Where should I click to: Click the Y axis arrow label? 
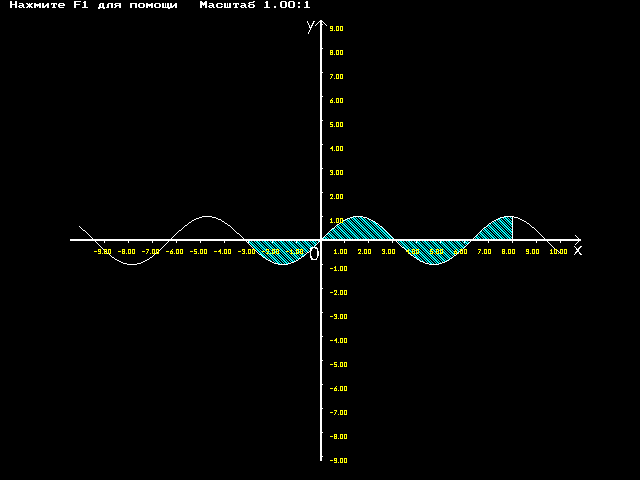click(x=311, y=27)
